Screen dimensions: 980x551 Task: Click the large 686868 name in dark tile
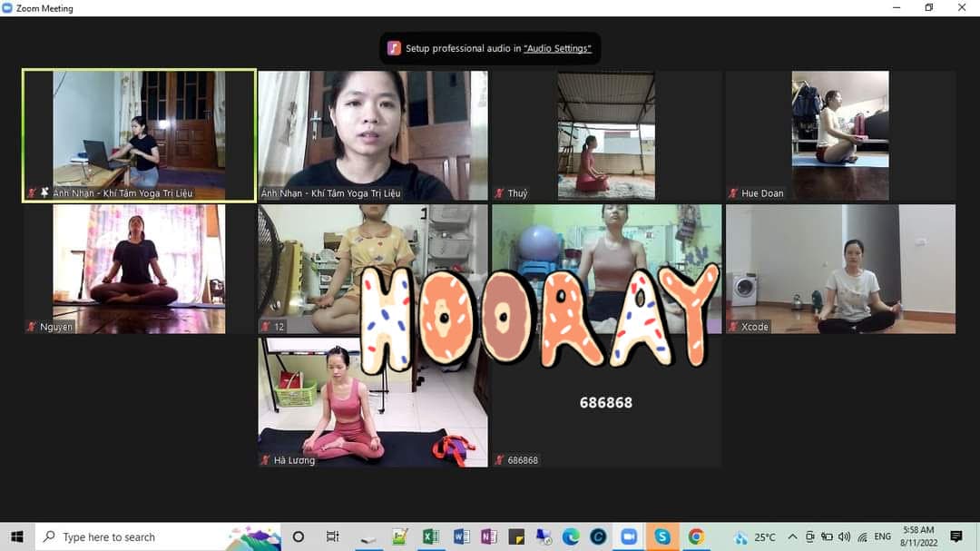coord(605,403)
